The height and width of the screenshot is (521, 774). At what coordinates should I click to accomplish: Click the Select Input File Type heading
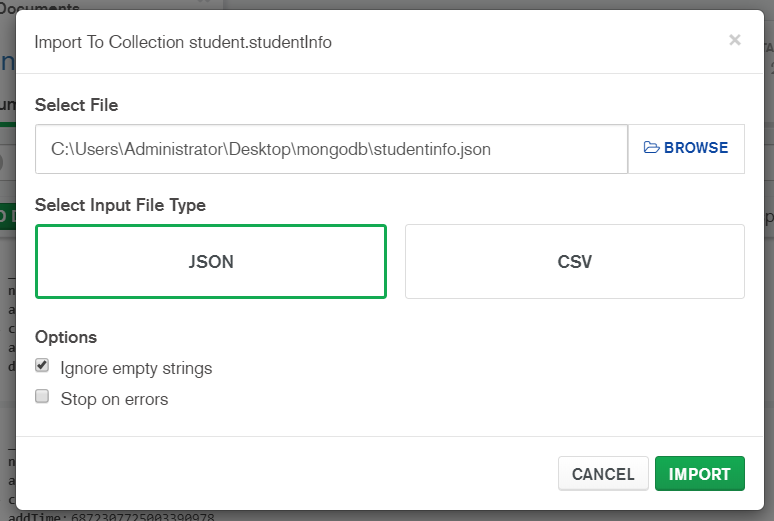click(120, 205)
